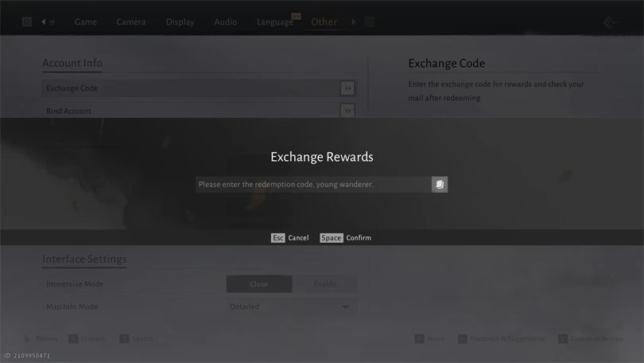Click the back arrow at top right
This screenshot has height=363, width=644.
coord(611,22)
